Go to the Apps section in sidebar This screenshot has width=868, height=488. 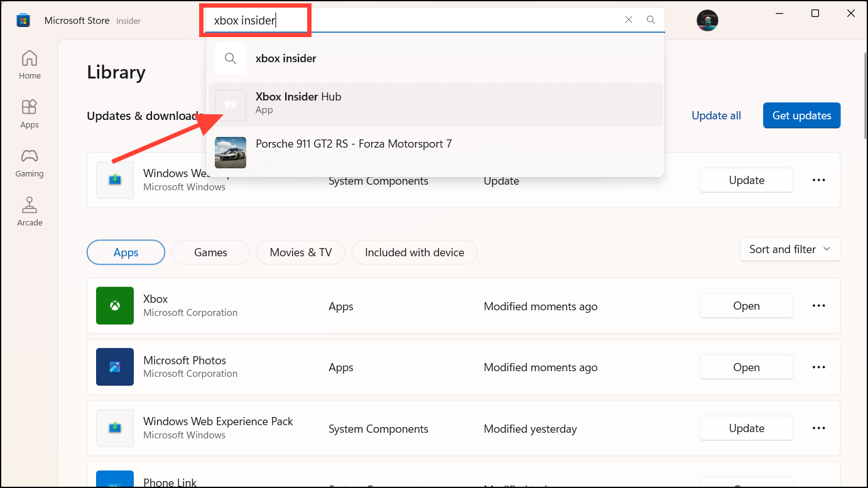coord(30,114)
